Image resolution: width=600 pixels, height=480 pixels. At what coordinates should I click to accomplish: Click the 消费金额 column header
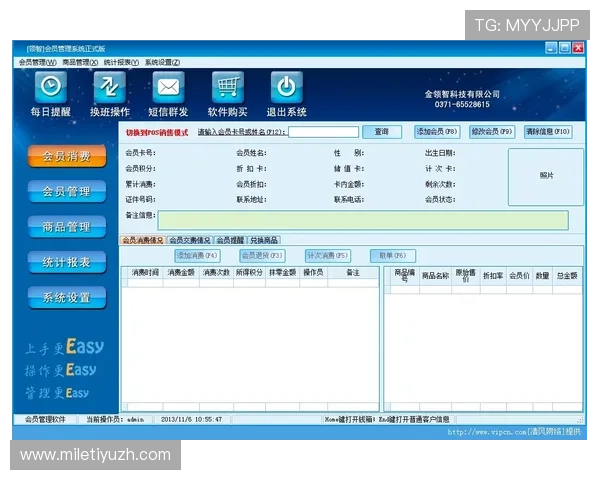click(181, 273)
